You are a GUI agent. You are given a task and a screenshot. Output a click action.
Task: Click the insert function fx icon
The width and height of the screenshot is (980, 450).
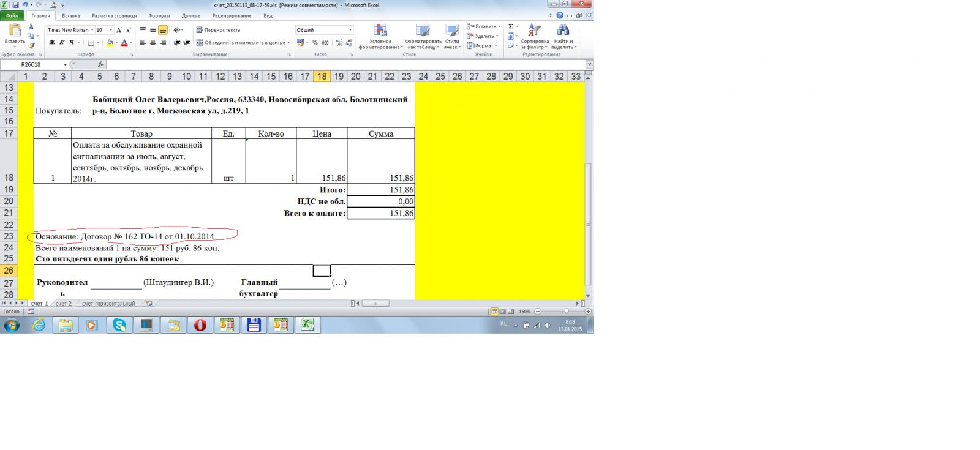[x=100, y=64]
